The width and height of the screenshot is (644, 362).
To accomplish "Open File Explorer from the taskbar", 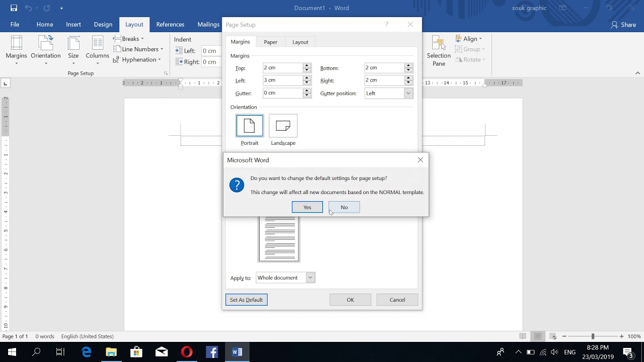I will 111,352.
